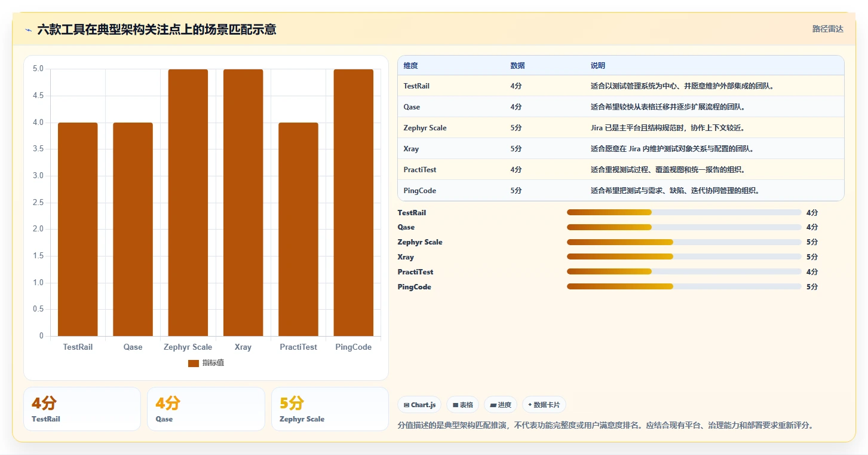The height and width of the screenshot is (455, 868).
Task: Click Xray in the table's 维度 column
Action: [410, 149]
